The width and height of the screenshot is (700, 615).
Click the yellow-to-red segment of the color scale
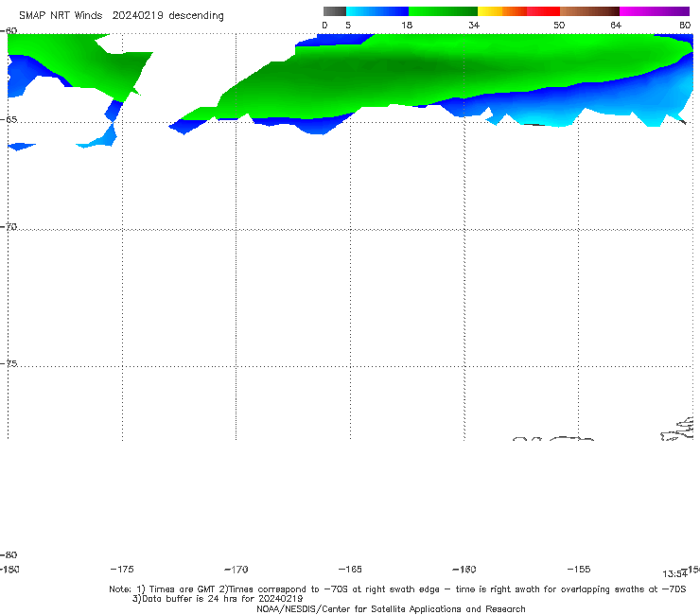pyautogui.click(x=518, y=11)
